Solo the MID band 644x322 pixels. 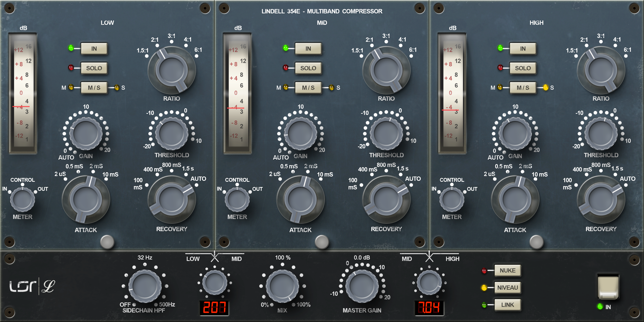pos(308,68)
